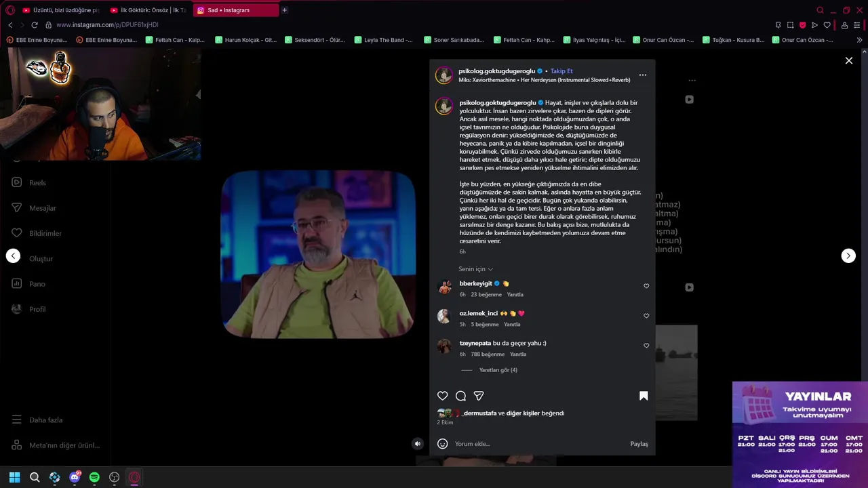The height and width of the screenshot is (488, 868).
Task: Reply to tzeynepata's comment
Action: [517, 354]
